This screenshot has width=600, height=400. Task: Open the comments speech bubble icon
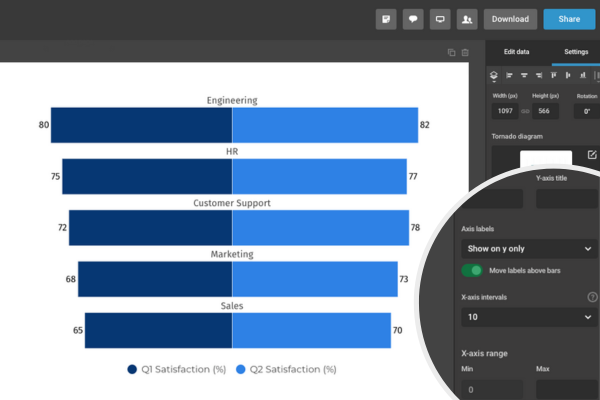click(x=413, y=19)
